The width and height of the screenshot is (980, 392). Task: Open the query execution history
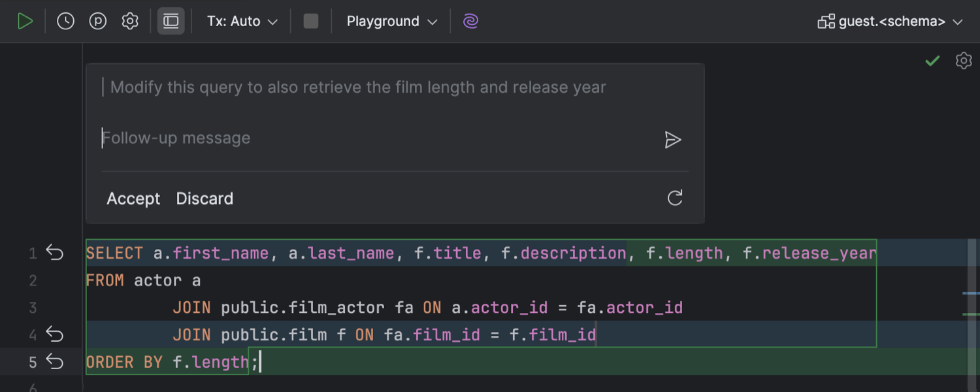tap(65, 21)
